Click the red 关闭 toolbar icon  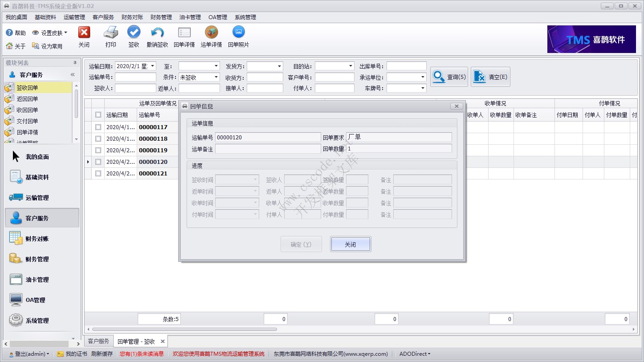tap(84, 33)
